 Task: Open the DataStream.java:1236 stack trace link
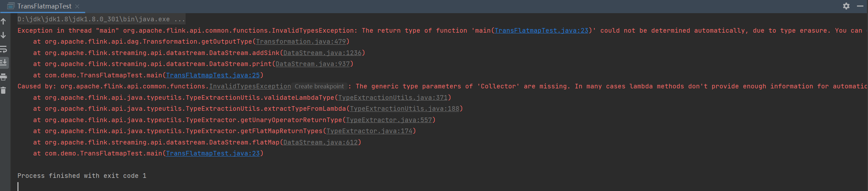322,53
